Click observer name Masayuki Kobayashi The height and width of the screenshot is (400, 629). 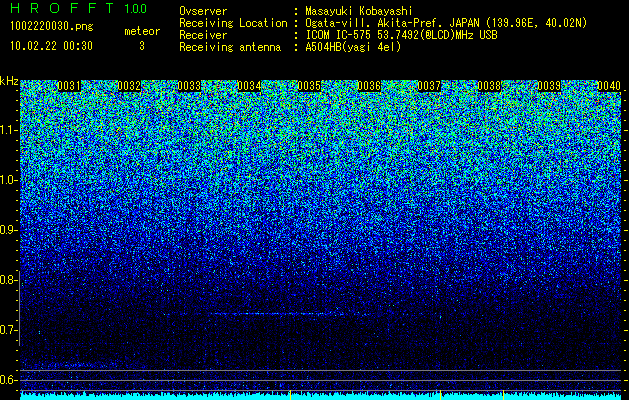point(359,12)
